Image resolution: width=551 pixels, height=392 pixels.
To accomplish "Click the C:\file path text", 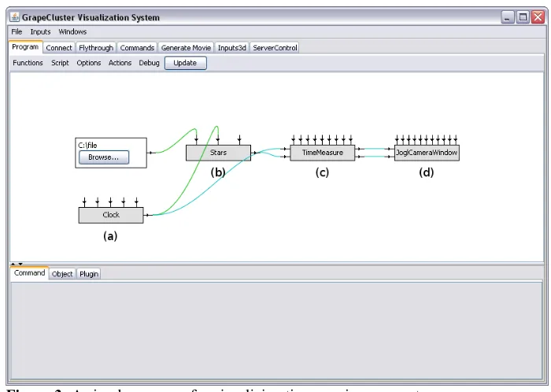I will pyautogui.click(x=87, y=145).
